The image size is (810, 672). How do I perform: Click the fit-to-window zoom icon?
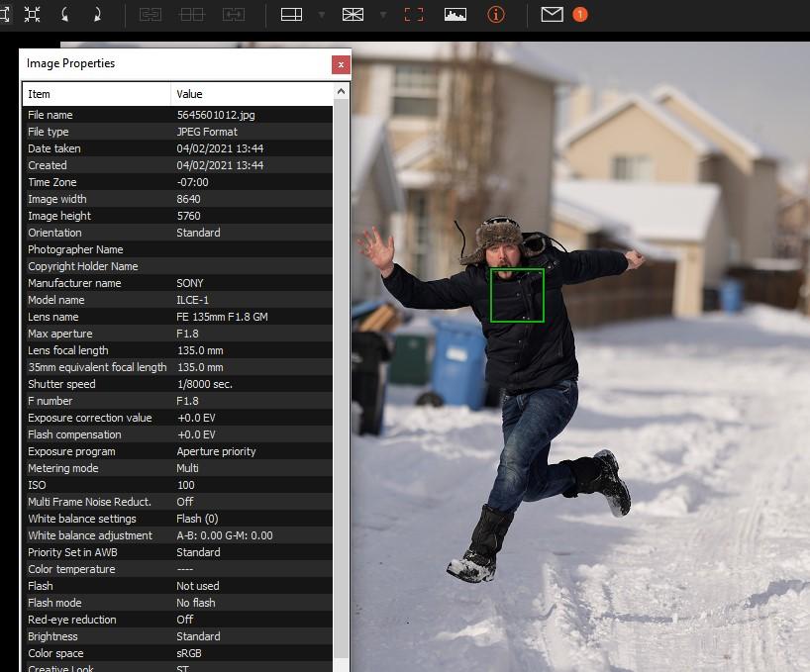coord(32,15)
